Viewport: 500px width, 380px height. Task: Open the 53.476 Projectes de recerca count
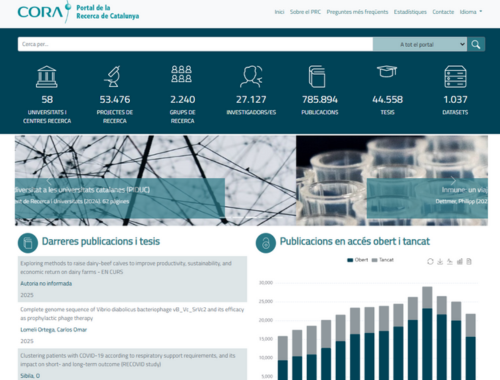(x=115, y=99)
